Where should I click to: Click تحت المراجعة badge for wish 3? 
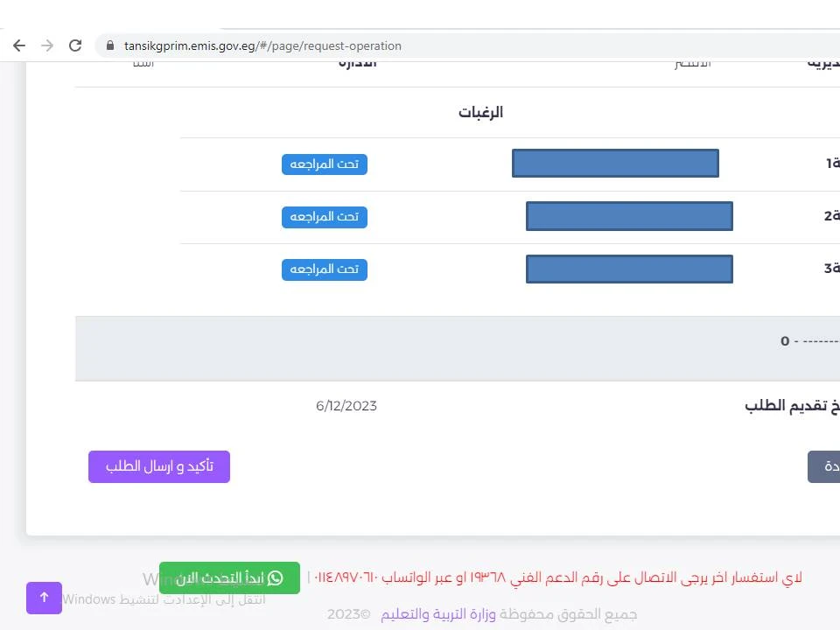(325, 269)
